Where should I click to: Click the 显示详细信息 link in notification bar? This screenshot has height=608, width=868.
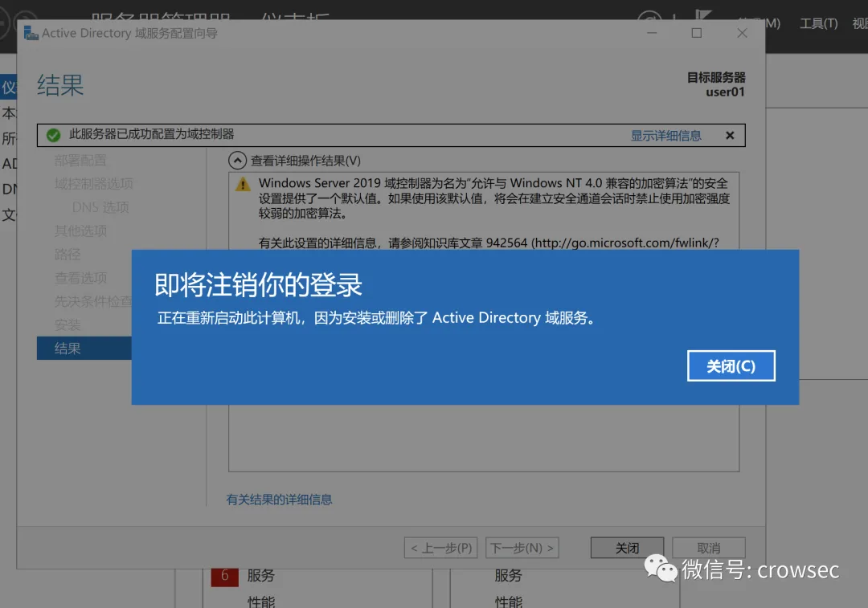(x=666, y=136)
